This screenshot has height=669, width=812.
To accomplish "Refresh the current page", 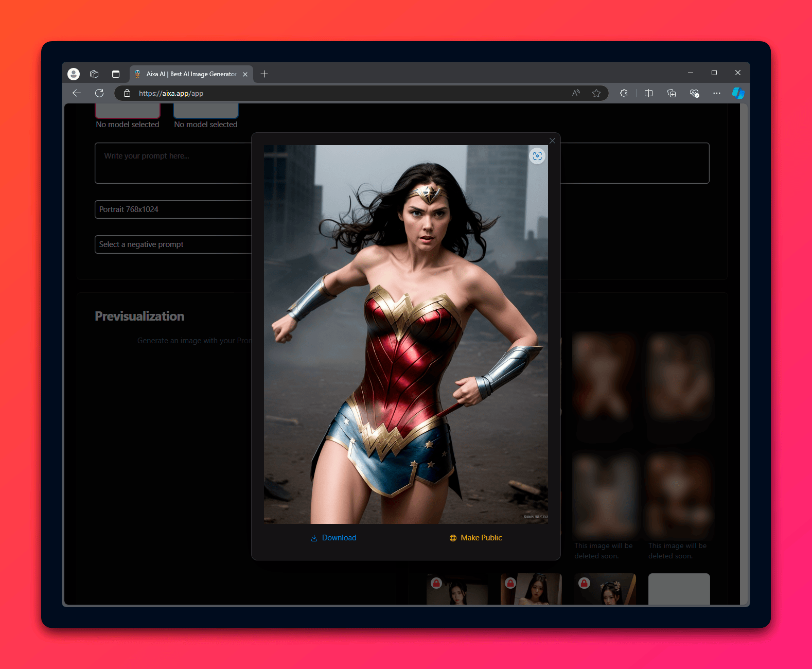I will pos(99,93).
